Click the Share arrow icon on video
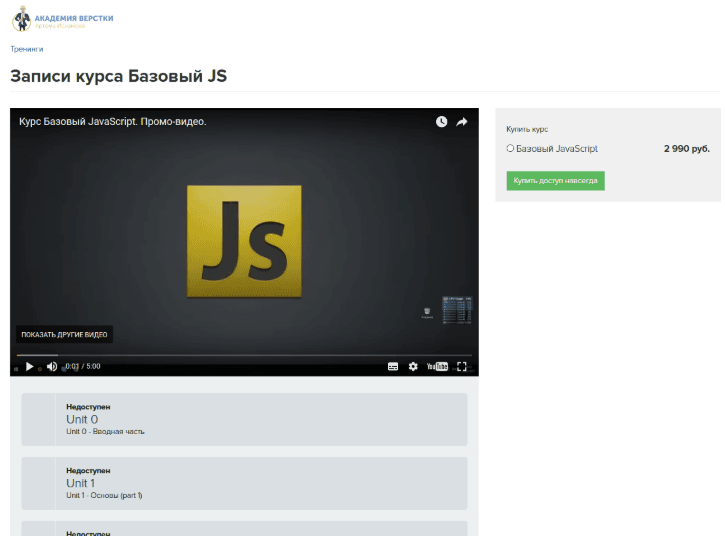 pos(462,122)
